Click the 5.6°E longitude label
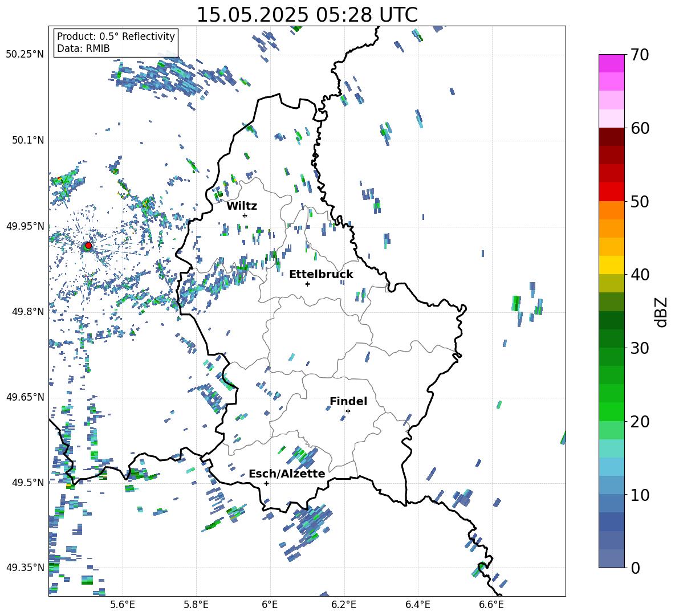675x616 pixels. (x=123, y=605)
